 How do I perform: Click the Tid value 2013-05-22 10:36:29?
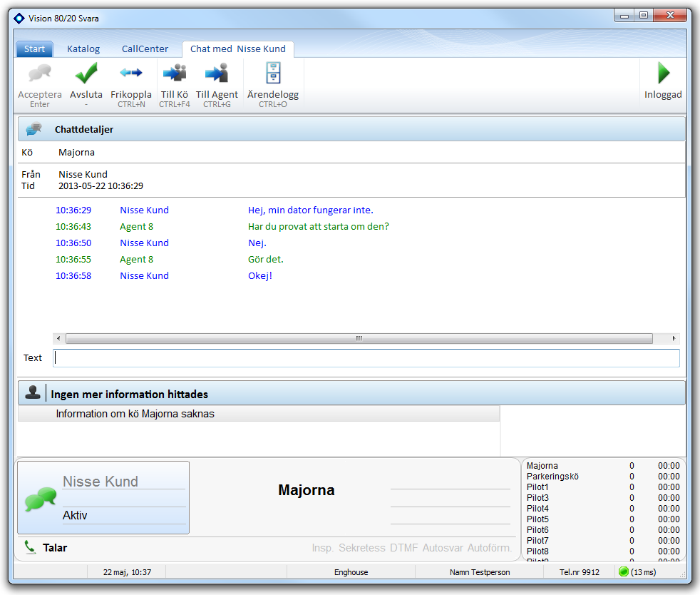point(101,185)
